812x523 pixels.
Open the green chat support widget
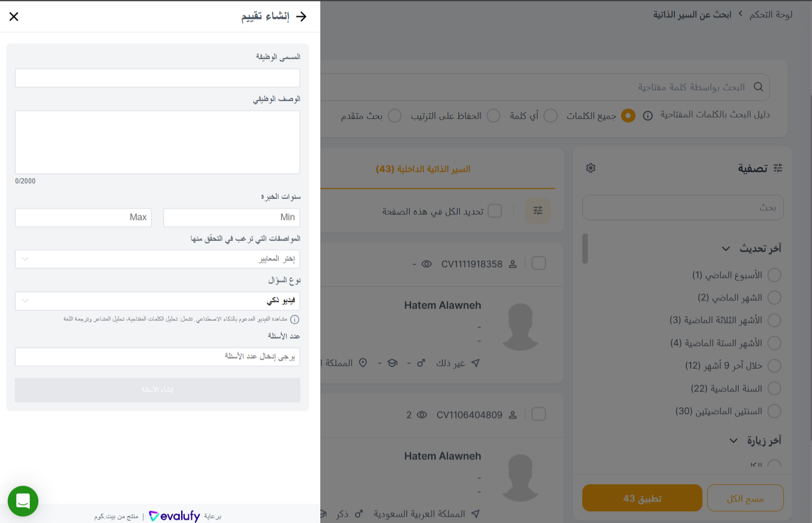pos(23,501)
